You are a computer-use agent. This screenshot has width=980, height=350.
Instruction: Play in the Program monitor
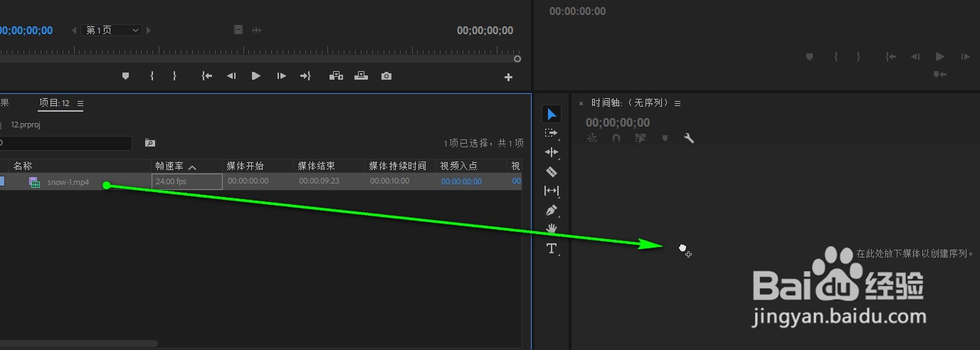(940, 56)
